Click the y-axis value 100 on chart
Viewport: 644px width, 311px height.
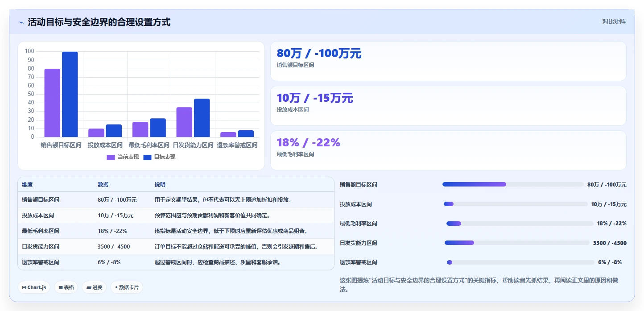tap(29, 51)
